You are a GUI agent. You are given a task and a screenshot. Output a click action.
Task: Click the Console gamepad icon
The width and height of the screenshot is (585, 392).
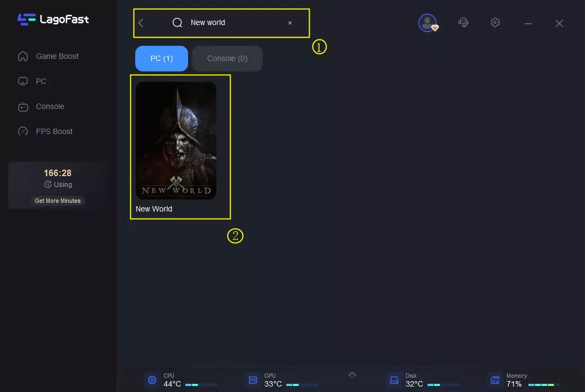click(x=23, y=107)
